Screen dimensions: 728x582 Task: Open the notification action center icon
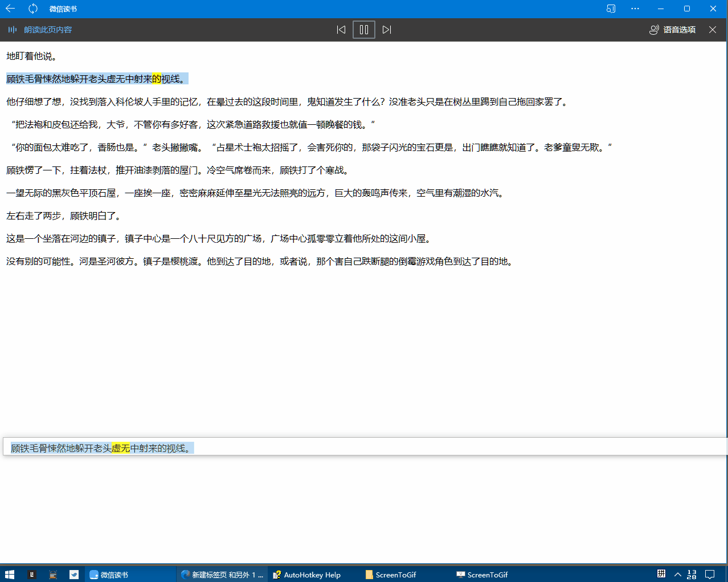pos(710,575)
